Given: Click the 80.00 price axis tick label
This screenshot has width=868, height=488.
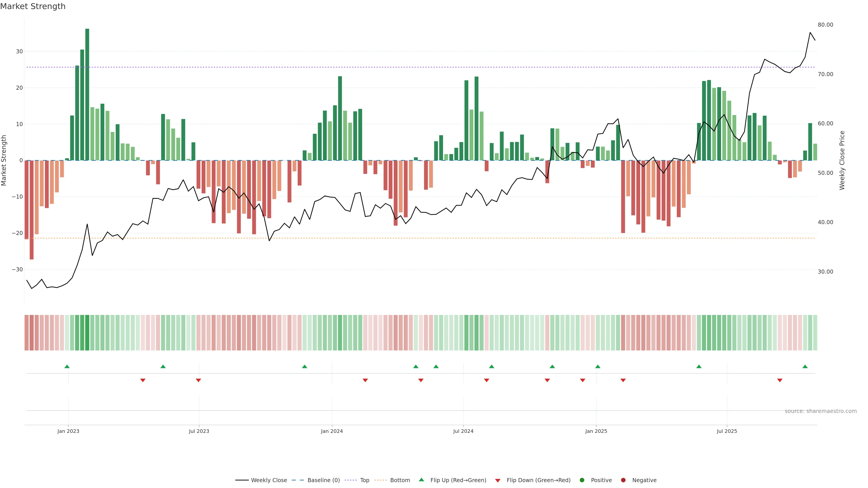Looking at the screenshot, I should pos(825,25).
